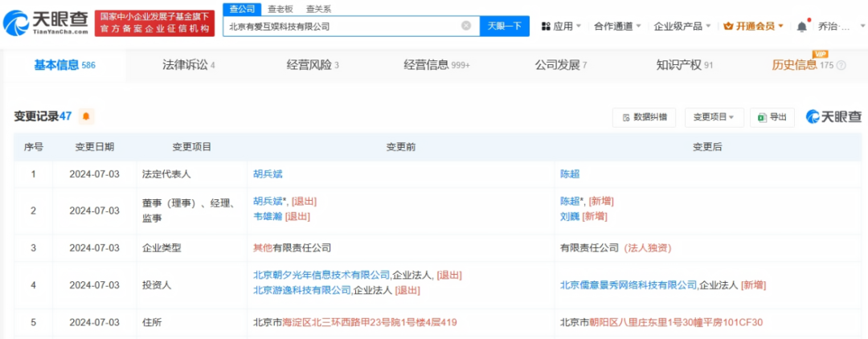Open 北京儒意景秀网络科技有限公司 link

click(x=628, y=285)
